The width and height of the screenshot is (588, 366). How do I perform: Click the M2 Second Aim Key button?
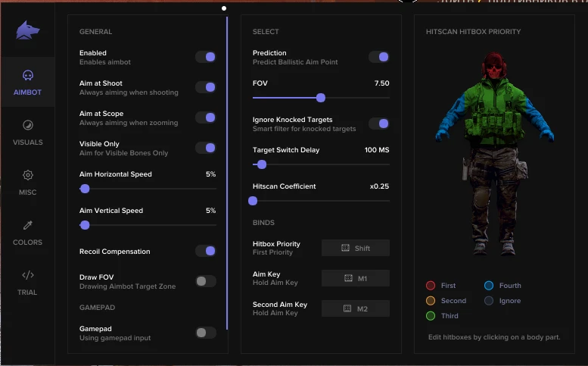(x=356, y=308)
